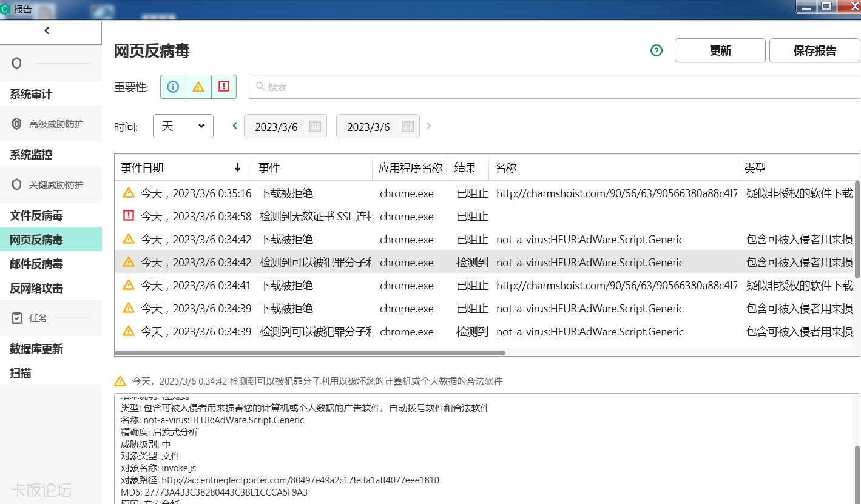Sort by 类型 column header
The width and height of the screenshot is (861, 504).
pyautogui.click(x=799, y=168)
